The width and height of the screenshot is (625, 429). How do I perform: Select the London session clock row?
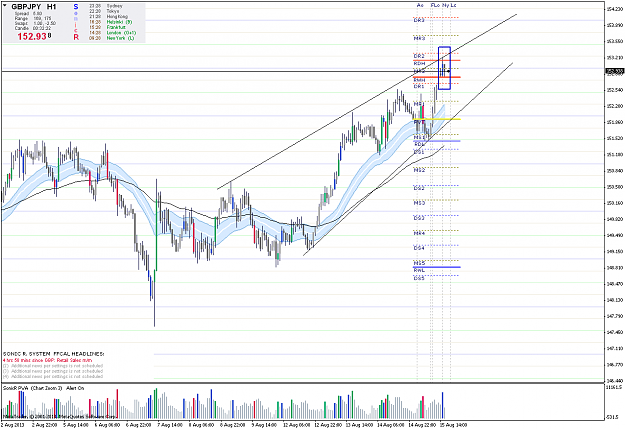pos(112,33)
